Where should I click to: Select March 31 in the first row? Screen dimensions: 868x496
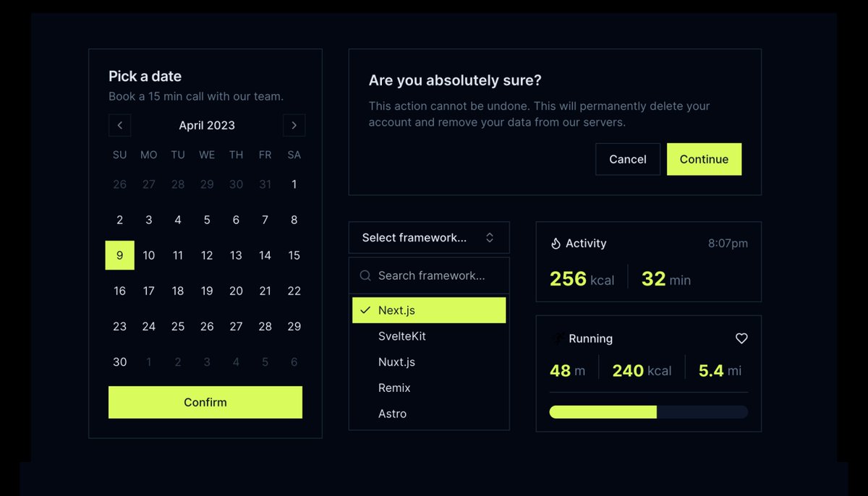pos(265,184)
